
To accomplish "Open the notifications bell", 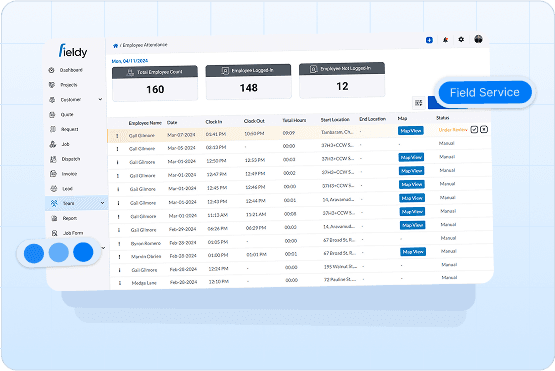I will 445,40.
